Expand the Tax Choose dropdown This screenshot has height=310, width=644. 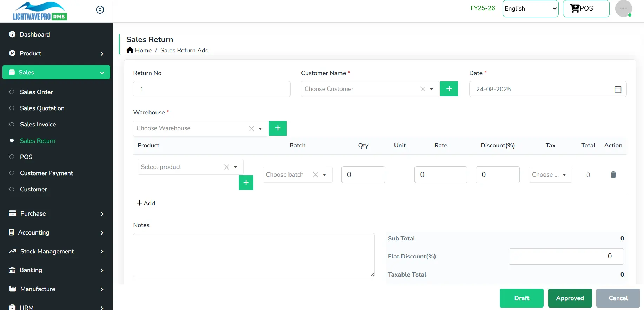point(550,175)
